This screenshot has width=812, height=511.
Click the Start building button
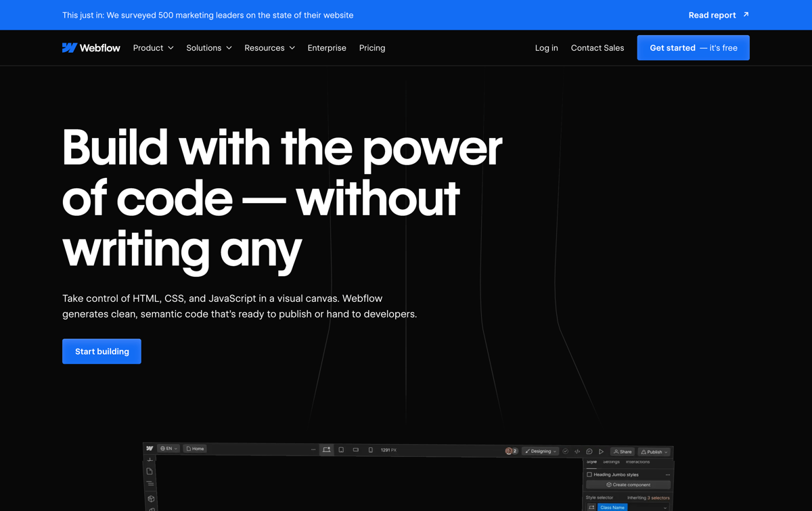pyautogui.click(x=101, y=351)
